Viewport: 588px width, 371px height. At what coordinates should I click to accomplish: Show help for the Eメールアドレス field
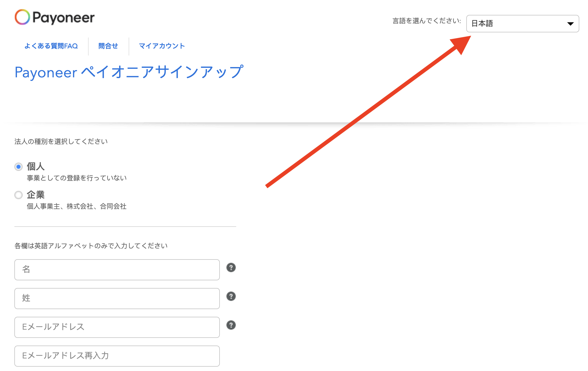coord(231,325)
